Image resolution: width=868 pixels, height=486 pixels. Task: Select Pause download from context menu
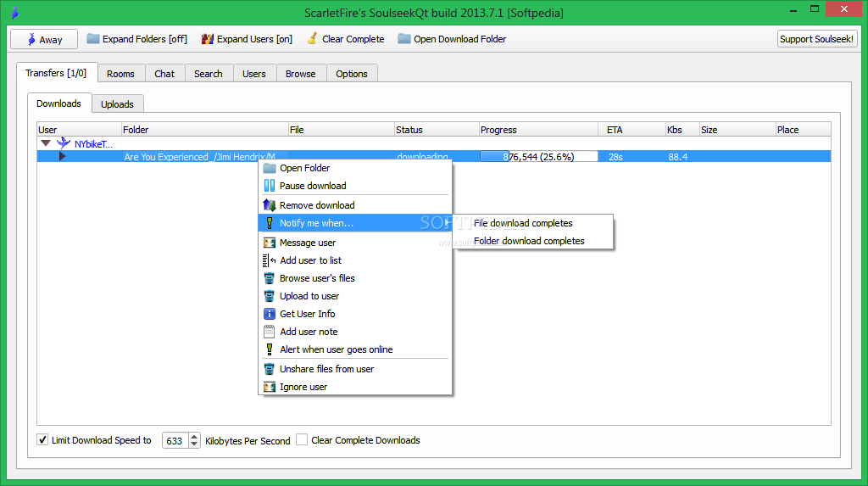(355, 186)
